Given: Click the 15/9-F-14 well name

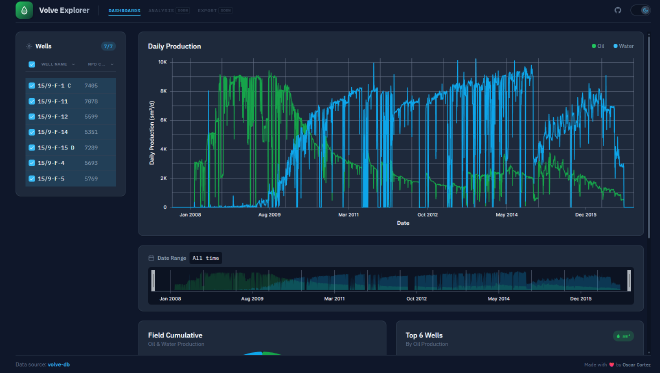Looking at the screenshot, I should click(x=53, y=132).
